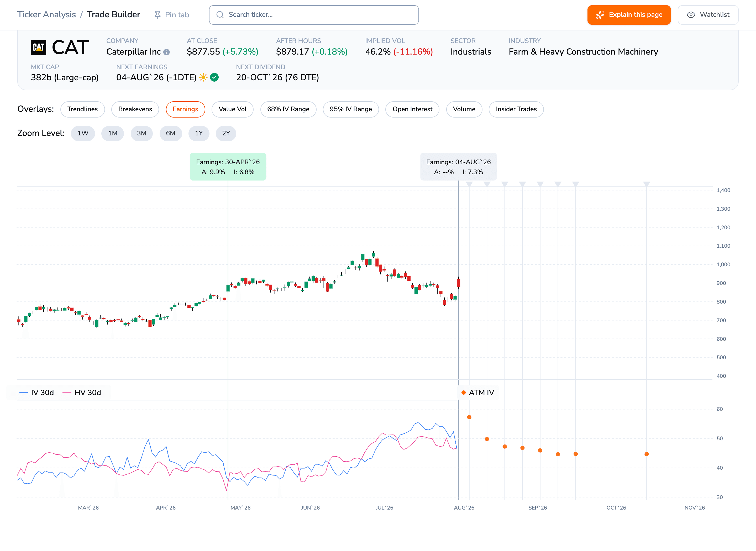756x551 pixels.
Task: Select the 6M zoom level
Action: point(171,133)
